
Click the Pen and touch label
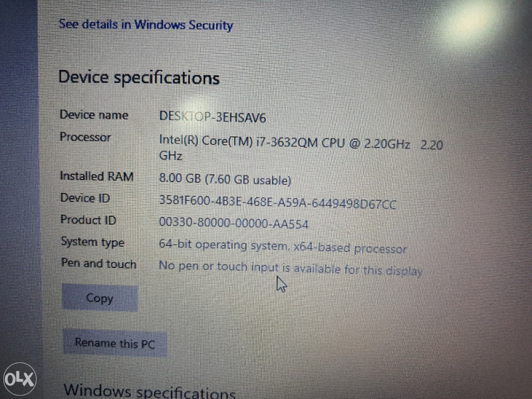coord(98,263)
